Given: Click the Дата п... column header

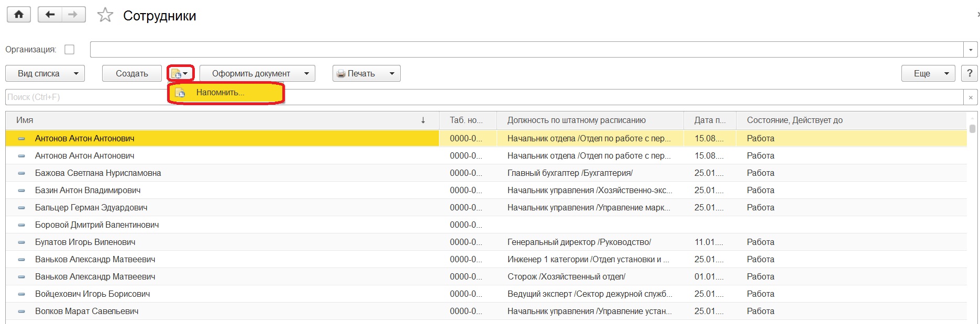Looking at the screenshot, I should (710, 120).
